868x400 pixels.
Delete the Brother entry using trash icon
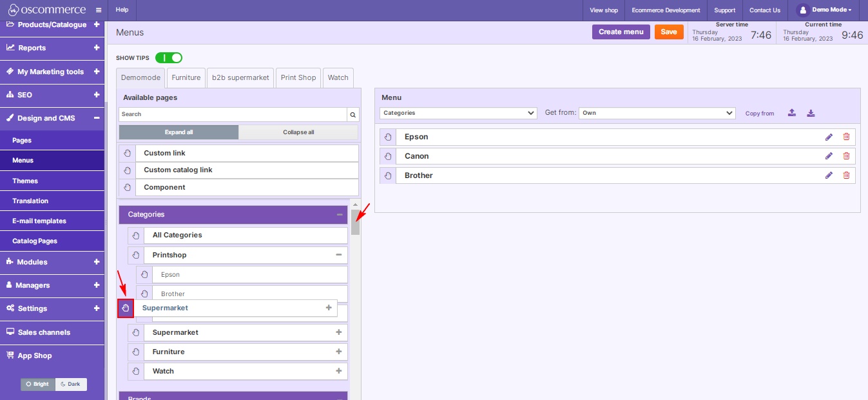coord(846,175)
